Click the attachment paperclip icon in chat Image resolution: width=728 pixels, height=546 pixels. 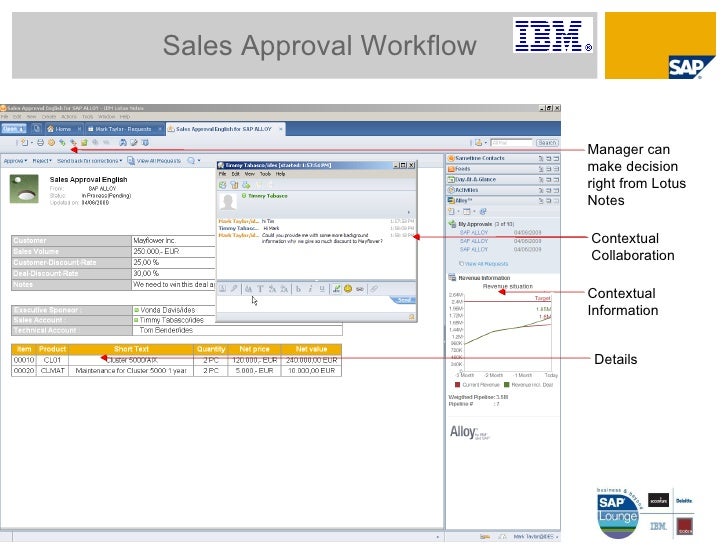[x=373, y=289]
